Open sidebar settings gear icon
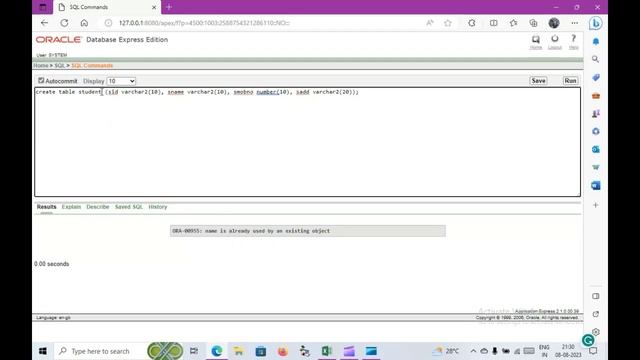Viewport: 640px width, 360px height. tap(596, 332)
